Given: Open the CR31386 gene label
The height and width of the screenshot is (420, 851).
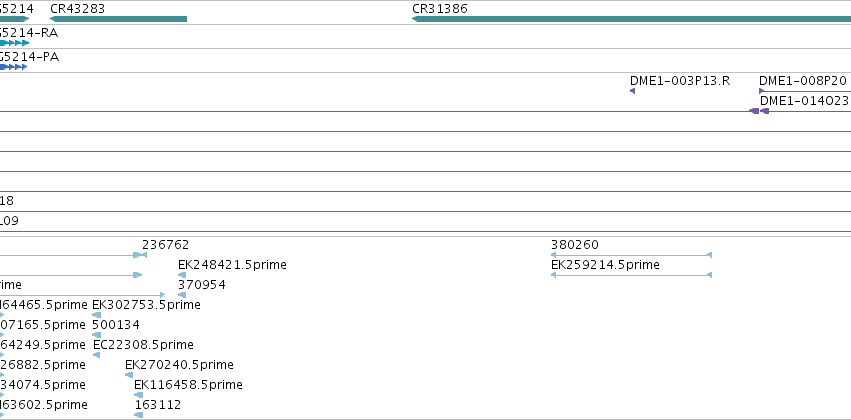Looking at the screenshot, I should 440,9.
